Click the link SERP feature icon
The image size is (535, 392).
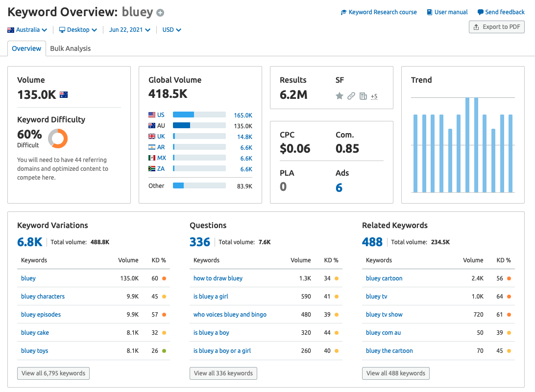coord(351,96)
